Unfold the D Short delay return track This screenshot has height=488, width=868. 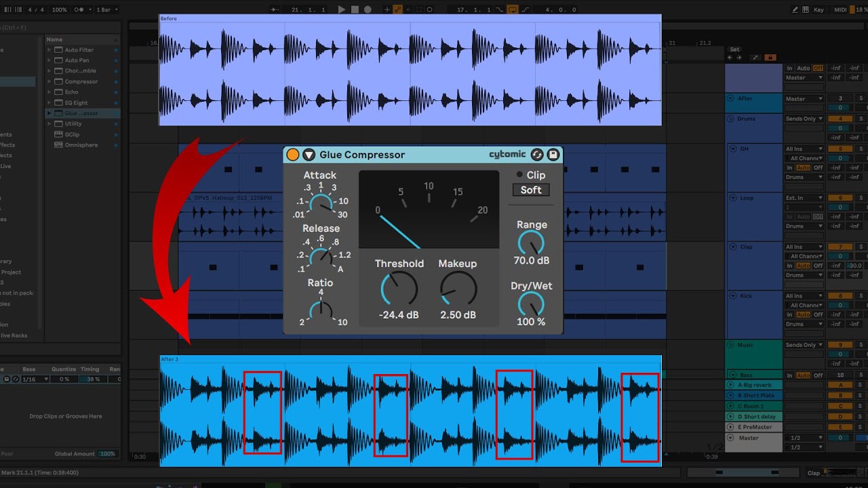(731, 417)
